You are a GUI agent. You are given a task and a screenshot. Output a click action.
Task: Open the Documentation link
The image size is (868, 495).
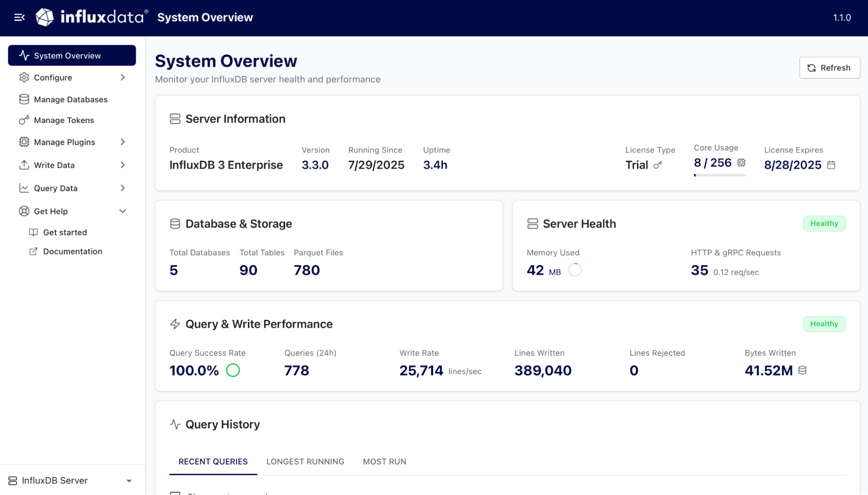point(73,252)
